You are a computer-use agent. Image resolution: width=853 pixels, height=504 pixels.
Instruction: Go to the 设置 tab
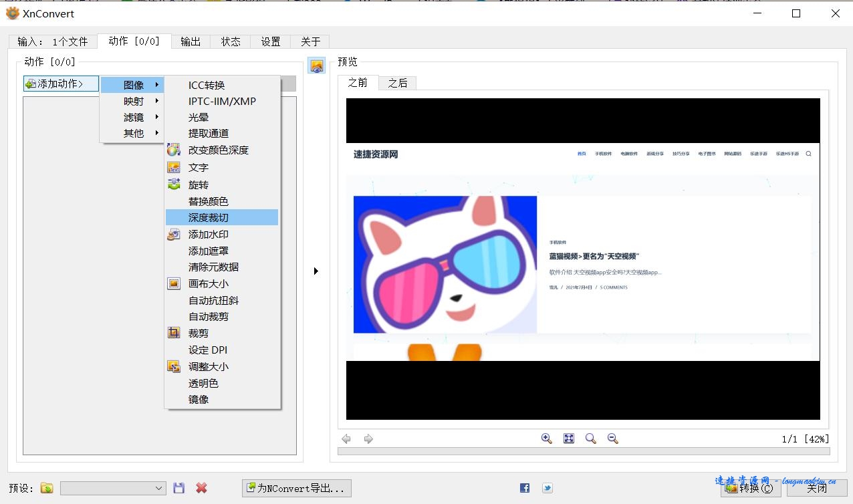[x=271, y=41]
